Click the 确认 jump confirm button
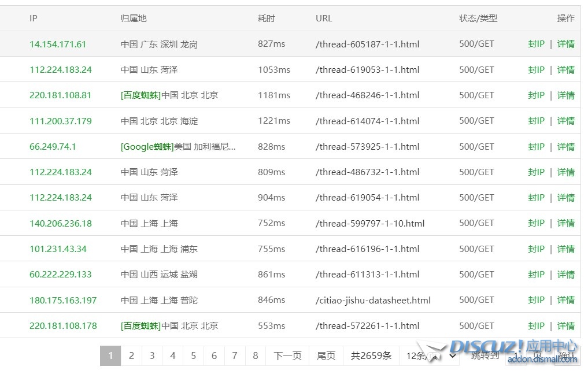This screenshot has height=374, width=588. (566, 356)
